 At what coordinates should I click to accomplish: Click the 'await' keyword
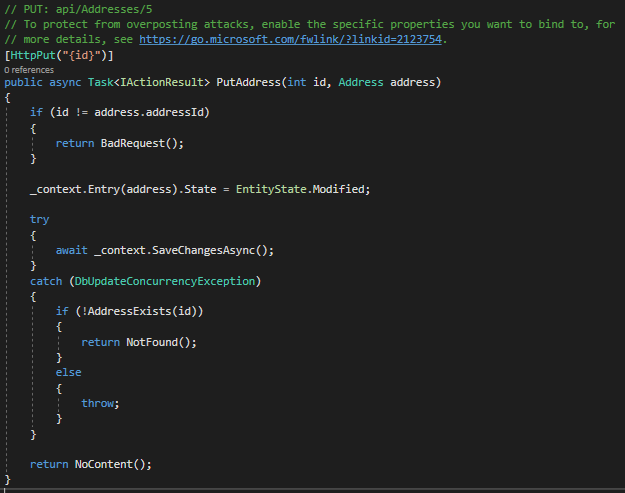point(71,251)
